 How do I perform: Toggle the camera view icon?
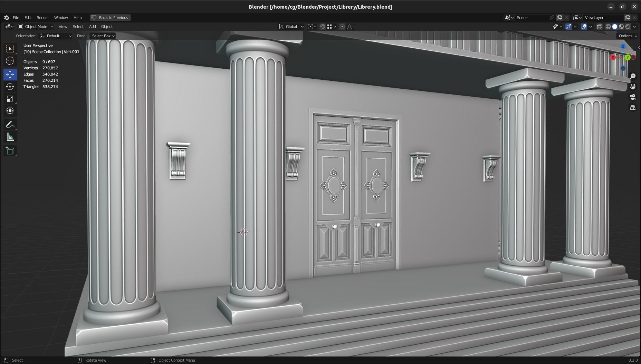(x=633, y=97)
